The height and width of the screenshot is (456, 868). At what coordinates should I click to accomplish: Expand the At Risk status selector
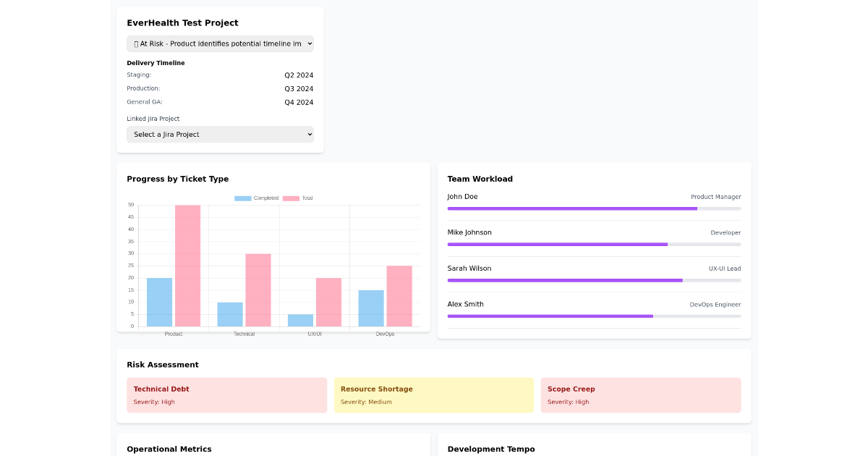coord(220,43)
